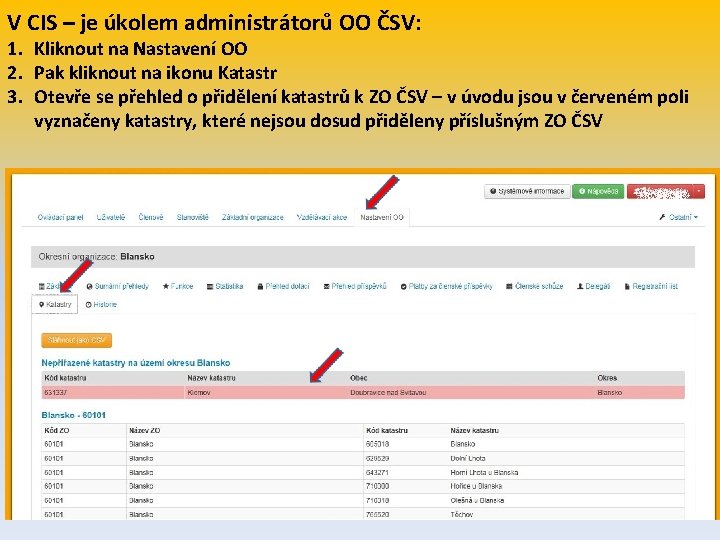This screenshot has width=720, height=540.
Task: Click the red user account button
Action: pos(660,191)
